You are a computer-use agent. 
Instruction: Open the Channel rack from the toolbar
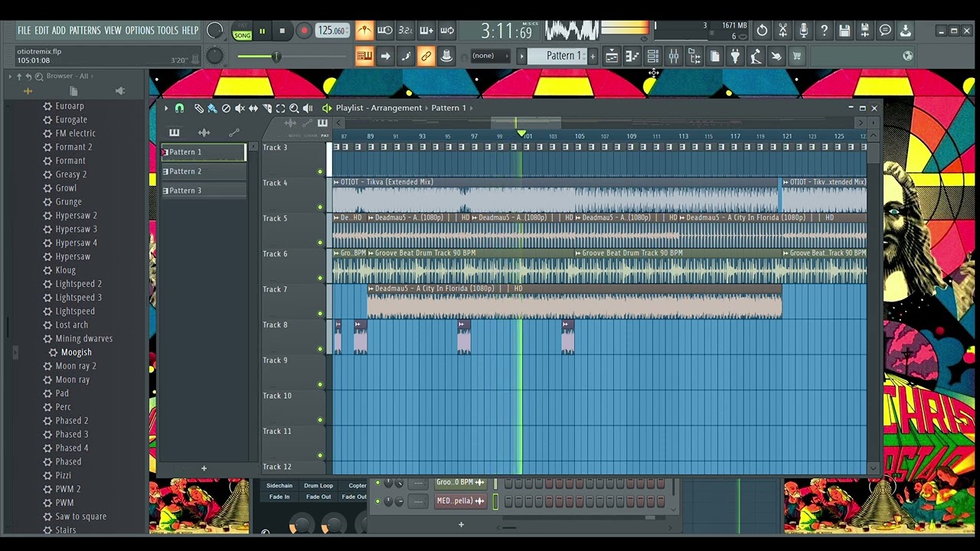click(653, 56)
